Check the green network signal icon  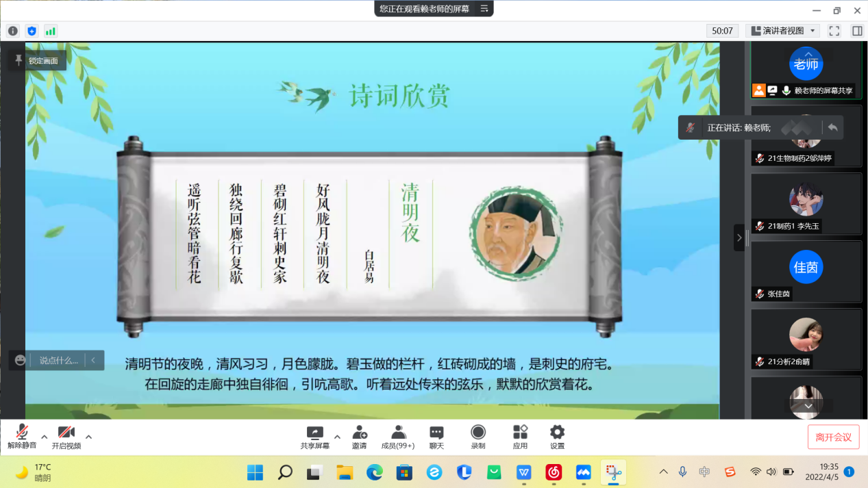coord(50,31)
